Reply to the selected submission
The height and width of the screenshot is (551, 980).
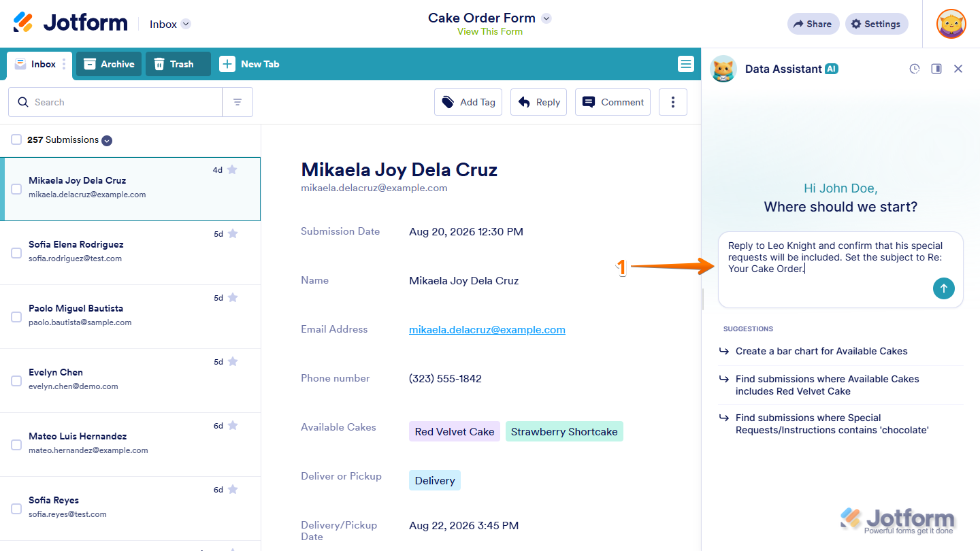pyautogui.click(x=538, y=102)
